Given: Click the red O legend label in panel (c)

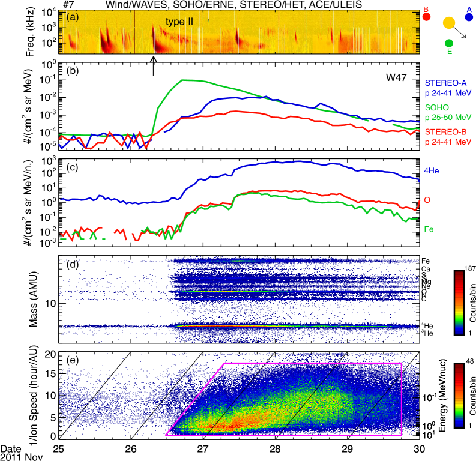Looking at the screenshot, I should 427,200.
